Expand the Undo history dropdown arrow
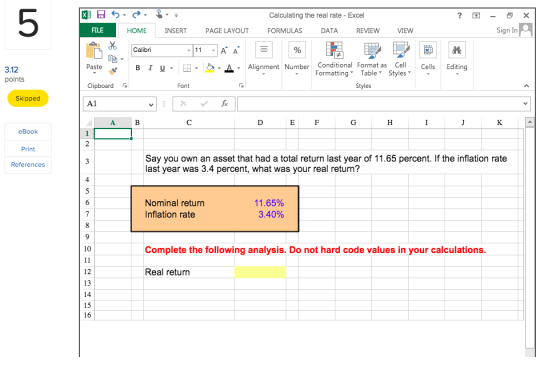Viewport: 560px width, 365px height. 124,15
